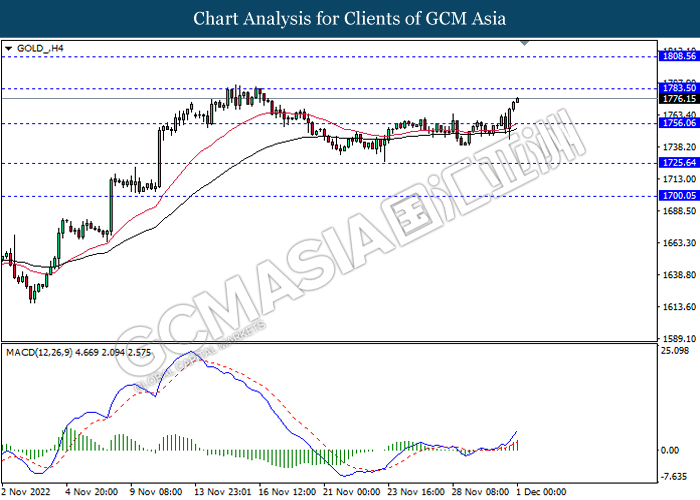The height and width of the screenshot is (500, 700).
Task: Click the 4 Nov 20:00 time label
Action: click(92, 492)
